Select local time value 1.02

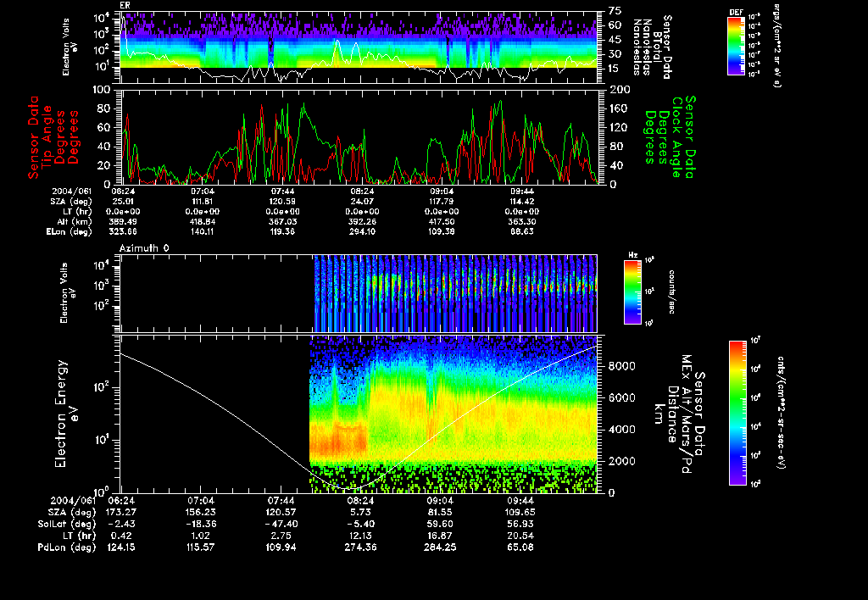[x=200, y=536]
